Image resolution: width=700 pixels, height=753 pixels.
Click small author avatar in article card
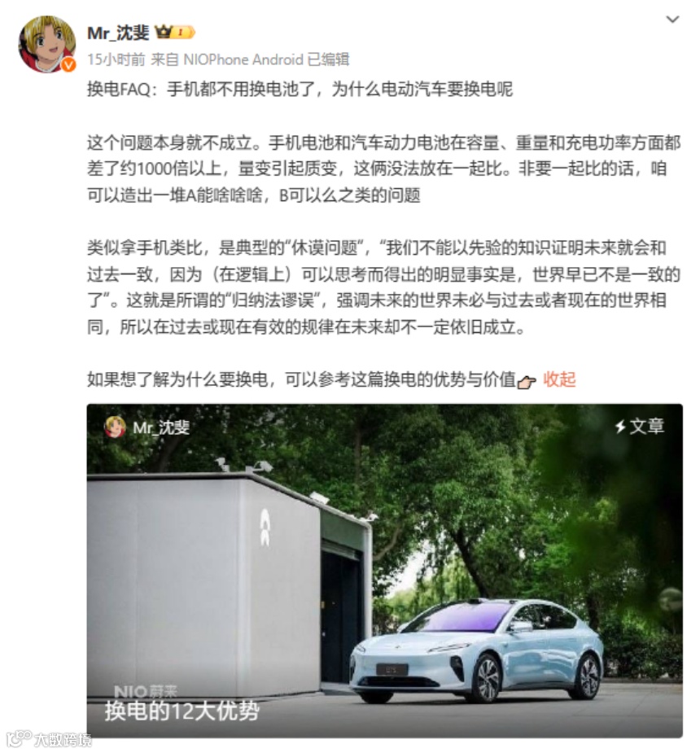[x=115, y=427]
